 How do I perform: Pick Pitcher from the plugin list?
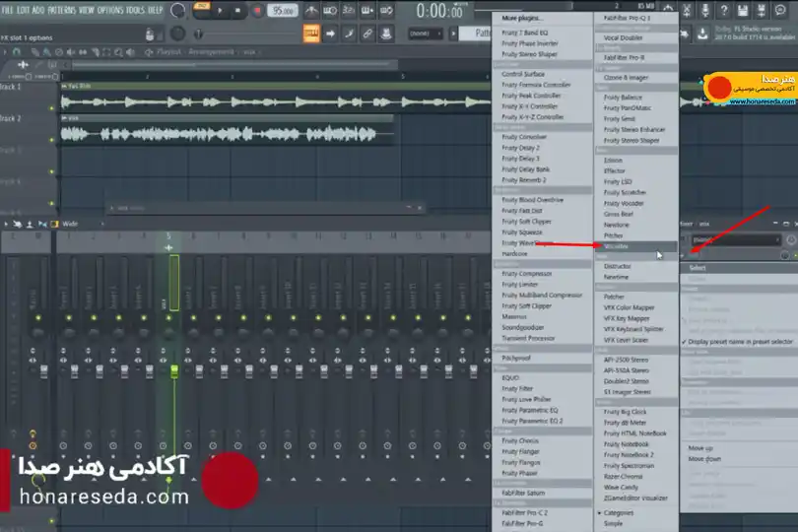[x=613, y=235]
